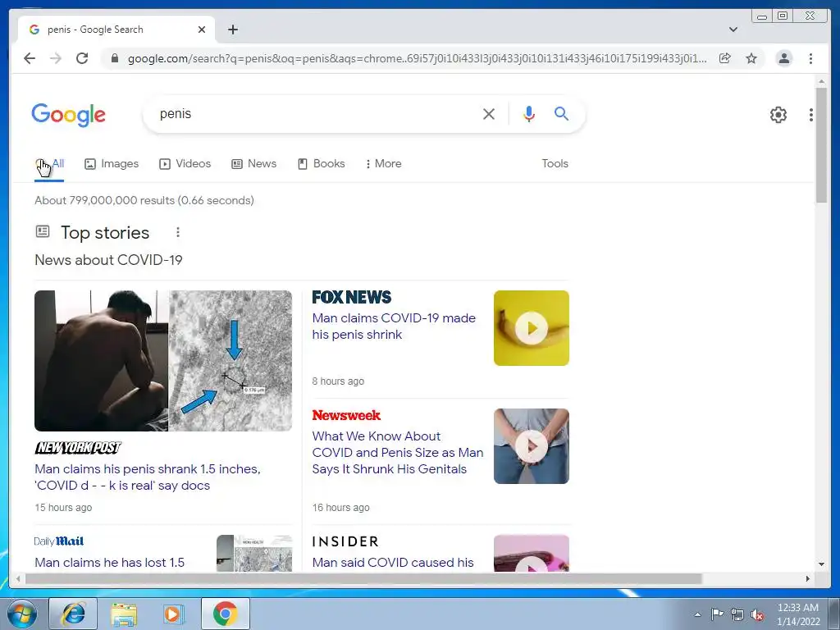Click into the Google search field
Screen dimensions: 840x630
click(316, 113)
